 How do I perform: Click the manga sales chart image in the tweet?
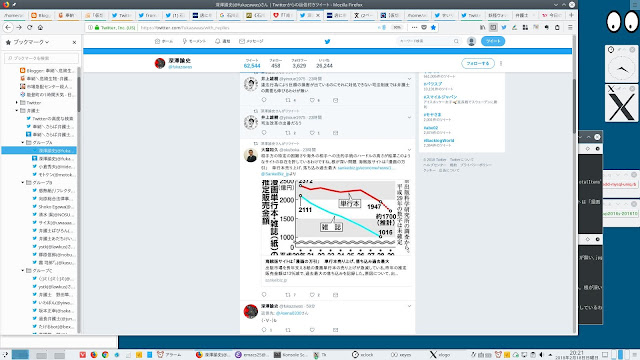[336, 217]
